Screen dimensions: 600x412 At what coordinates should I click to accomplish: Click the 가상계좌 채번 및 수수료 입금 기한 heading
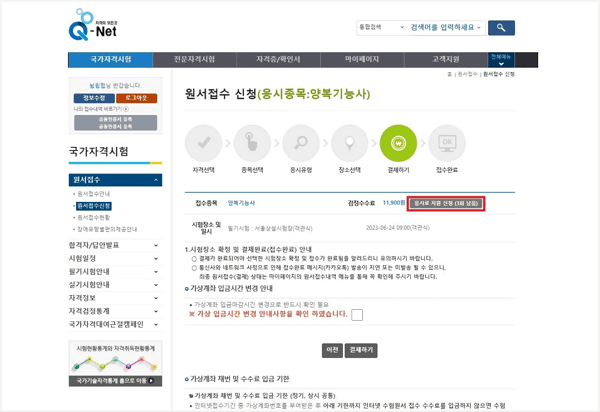pos(240,379)
